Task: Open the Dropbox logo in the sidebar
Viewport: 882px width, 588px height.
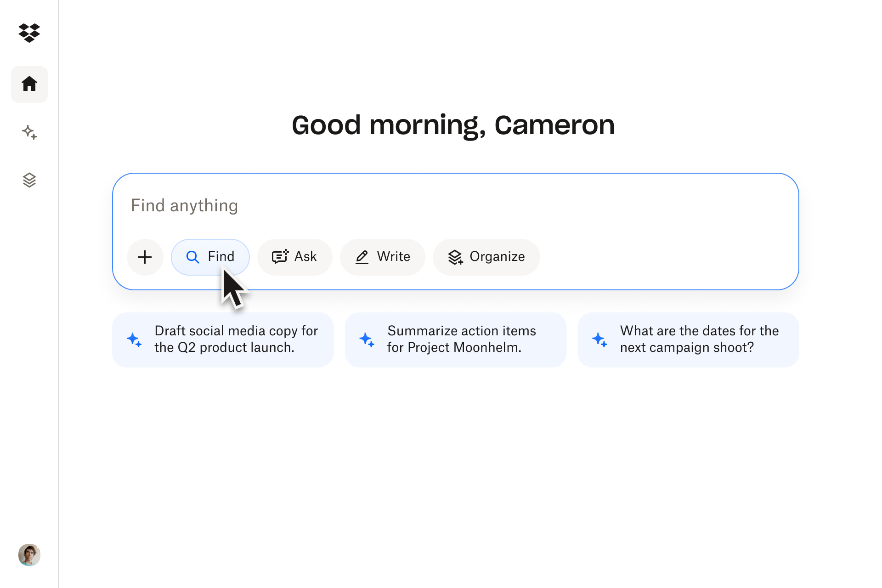Action: tap(29, 33)
